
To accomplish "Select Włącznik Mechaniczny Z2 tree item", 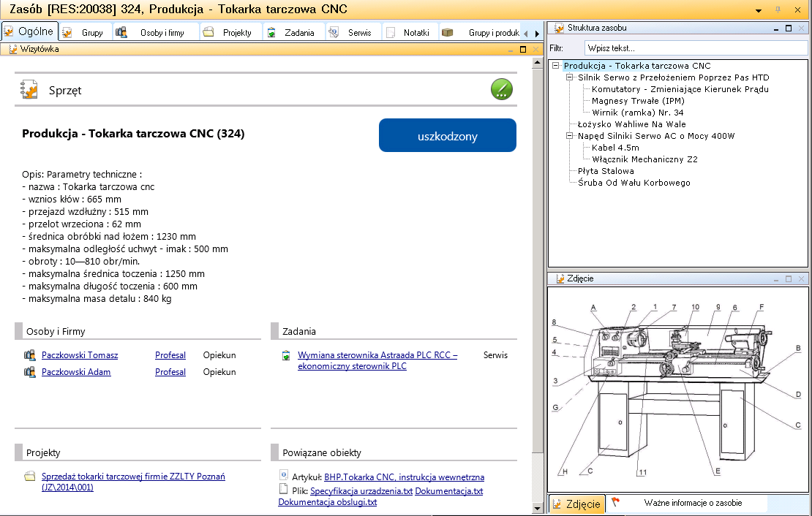I will point(644,159).
